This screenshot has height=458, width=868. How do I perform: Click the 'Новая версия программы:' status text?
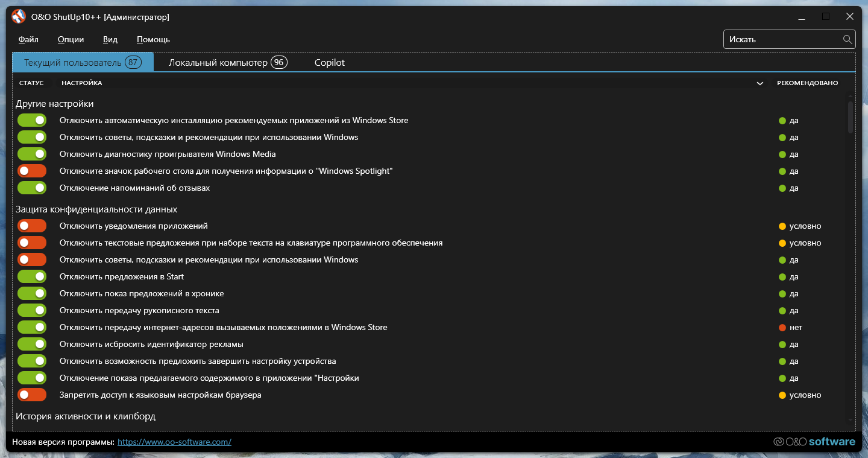[x=63, y=442]
